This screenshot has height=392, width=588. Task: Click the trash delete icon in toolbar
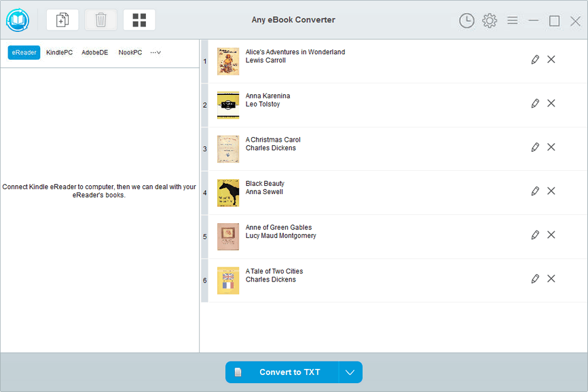click(100, 20)
